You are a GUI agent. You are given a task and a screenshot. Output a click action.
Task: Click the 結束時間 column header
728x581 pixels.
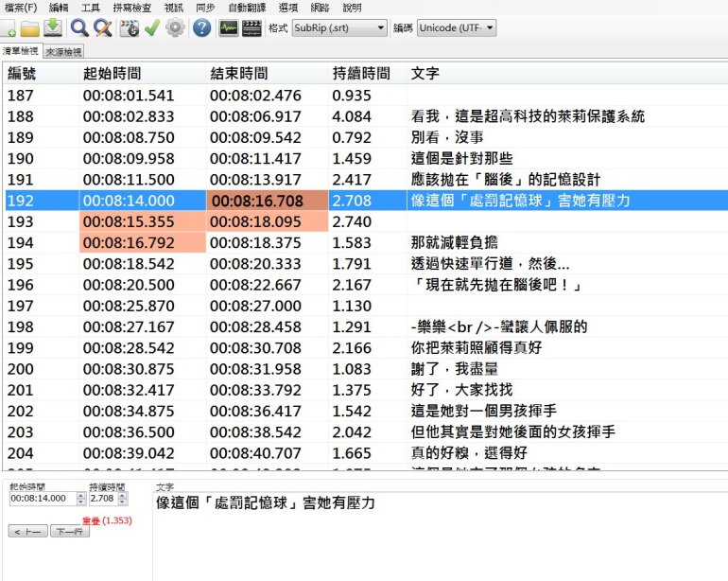pos(267,74)
